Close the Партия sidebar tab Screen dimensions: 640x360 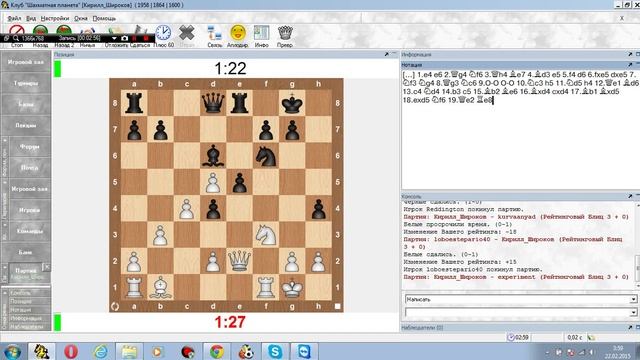47,267
